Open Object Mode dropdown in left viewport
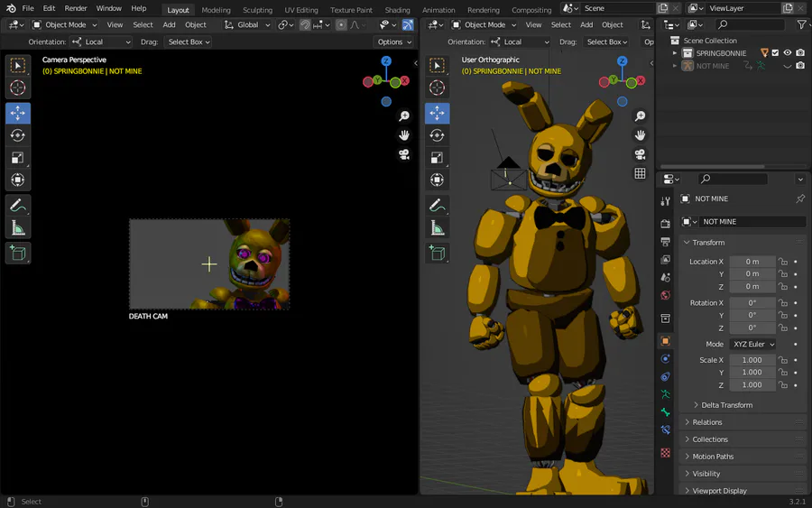 click(65, 25)
